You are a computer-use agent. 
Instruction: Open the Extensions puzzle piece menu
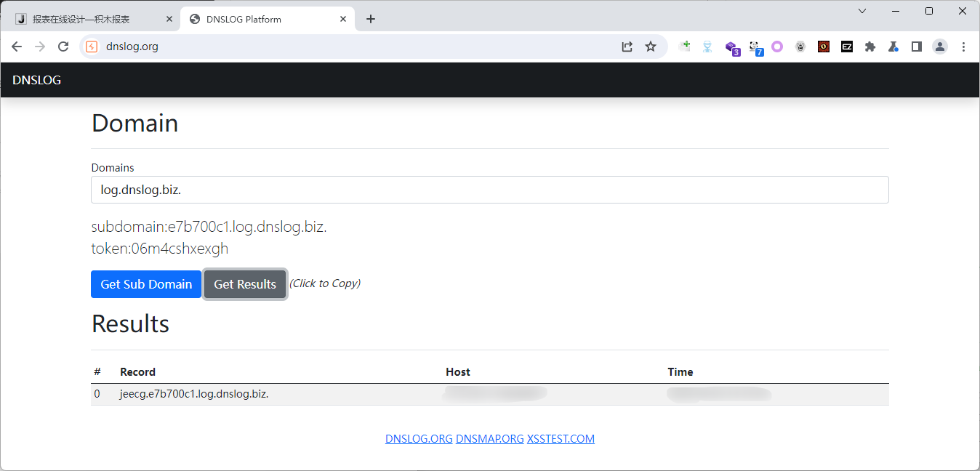tap(870, 47)
